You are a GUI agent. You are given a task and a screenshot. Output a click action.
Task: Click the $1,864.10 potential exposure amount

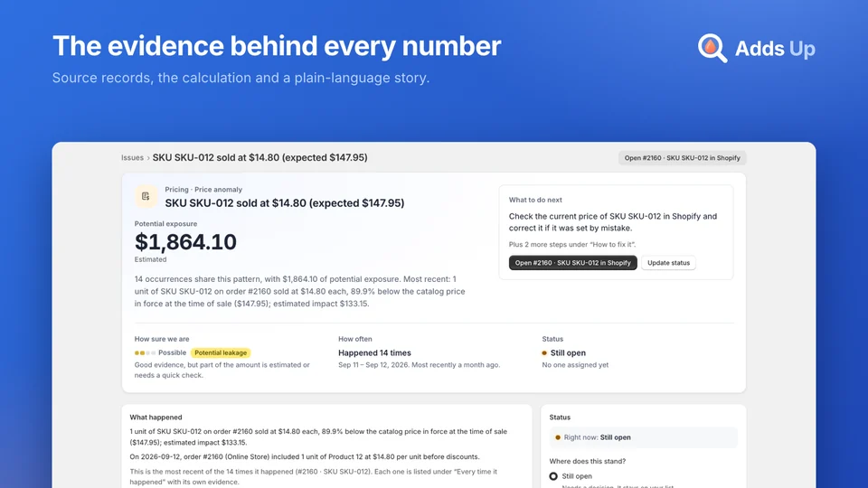[x=185, y=242]
